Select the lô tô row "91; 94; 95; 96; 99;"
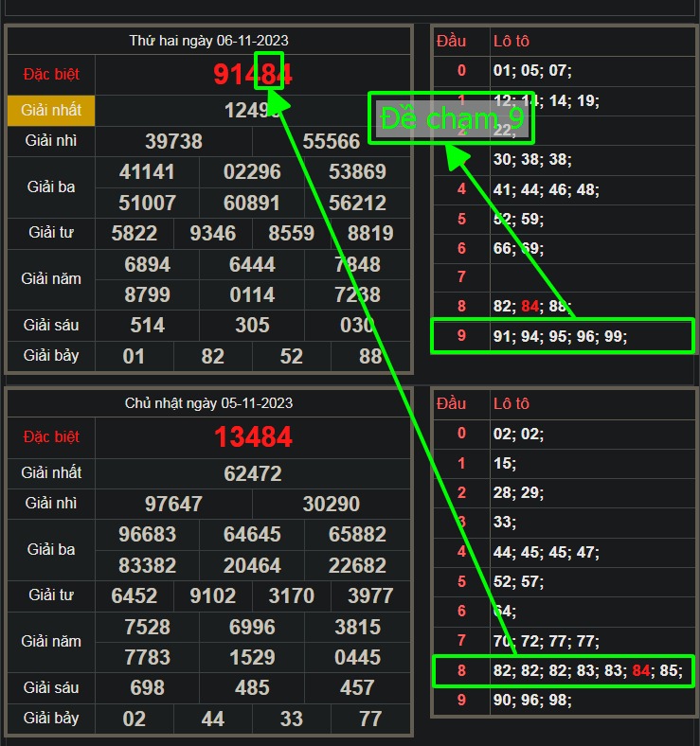 [x=561, y=336]
